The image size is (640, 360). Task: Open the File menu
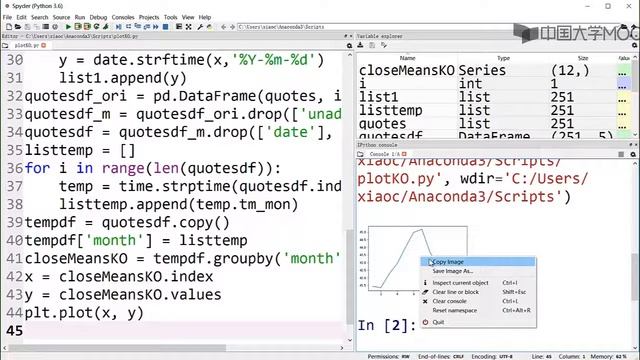7,17
